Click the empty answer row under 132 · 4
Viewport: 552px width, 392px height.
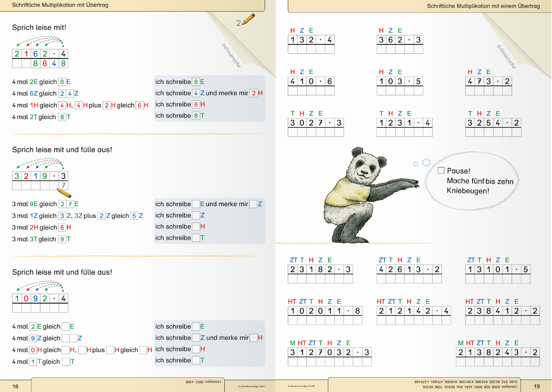coord(311,49)
